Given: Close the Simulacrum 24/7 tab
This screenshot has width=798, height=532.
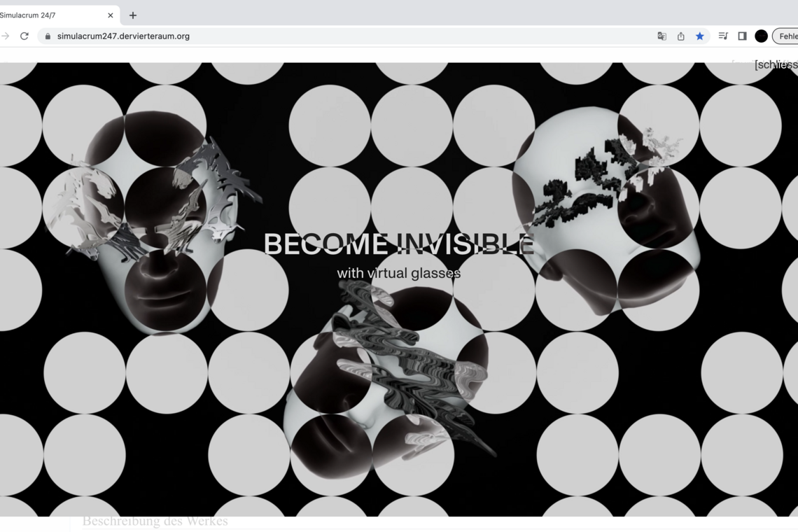Looking at the screenshot, I should click(x=110, y=15).
